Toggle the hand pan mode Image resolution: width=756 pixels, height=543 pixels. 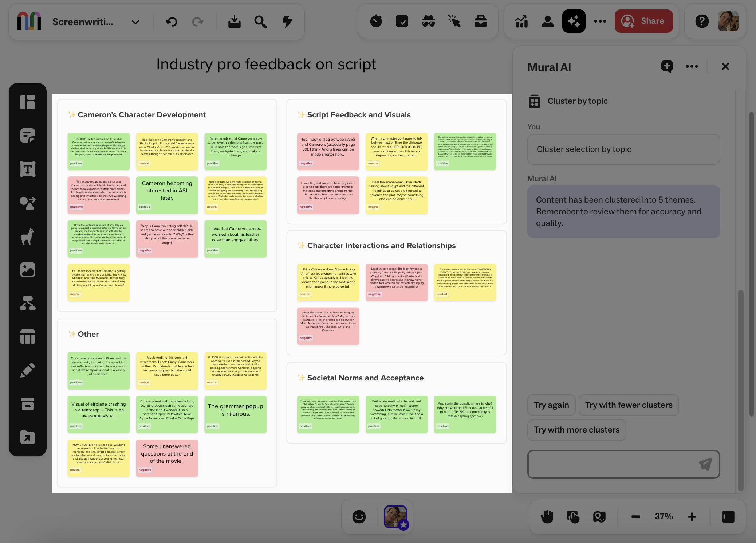547,516
